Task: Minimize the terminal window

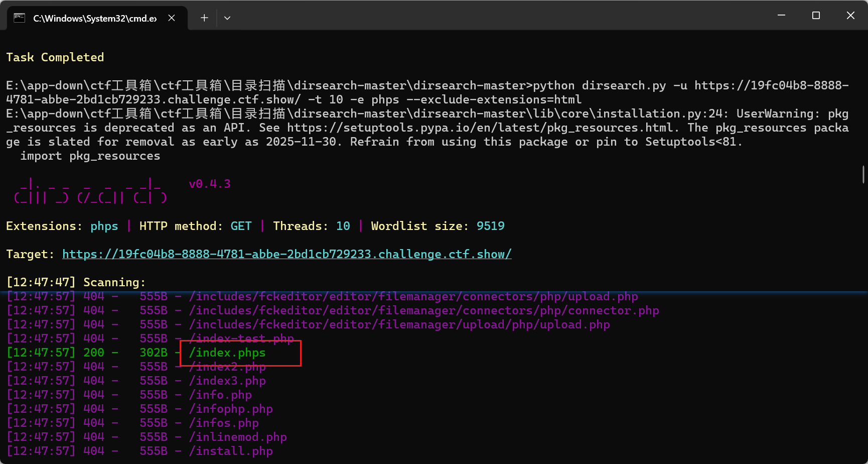Action: tap(781, 16)
